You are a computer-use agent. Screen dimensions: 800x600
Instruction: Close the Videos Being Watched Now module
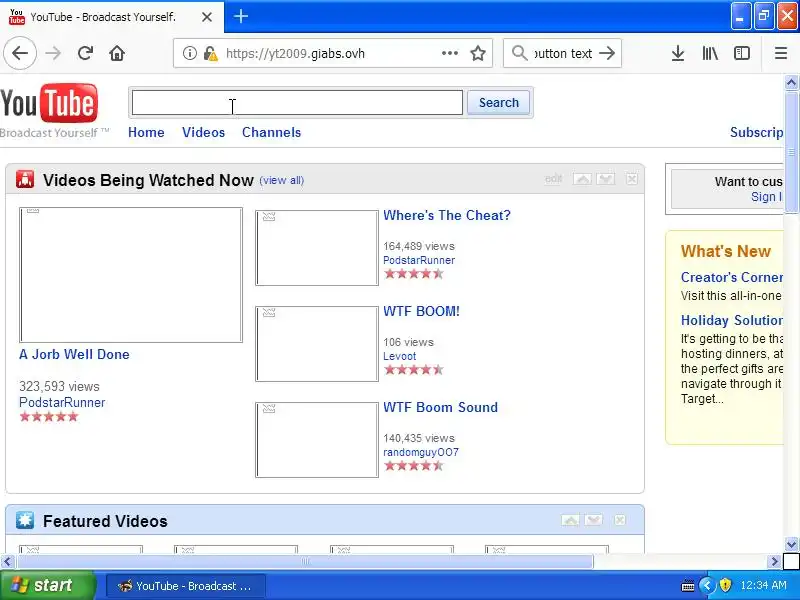pos(632,179)
